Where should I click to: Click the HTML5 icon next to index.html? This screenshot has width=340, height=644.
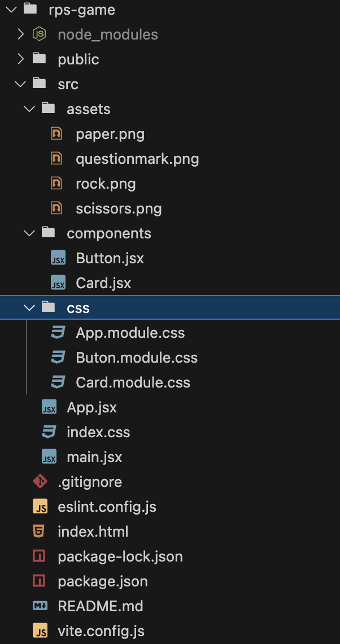(39, 532)
